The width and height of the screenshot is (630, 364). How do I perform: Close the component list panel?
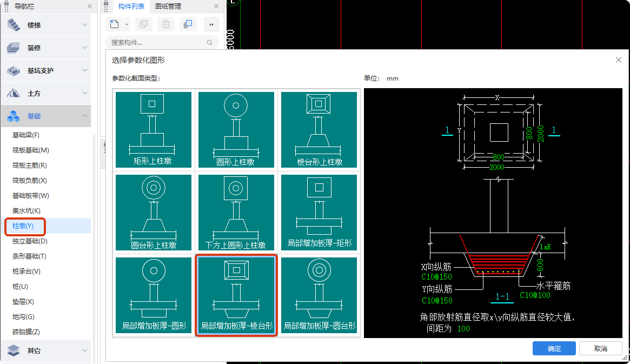(216, 6)
